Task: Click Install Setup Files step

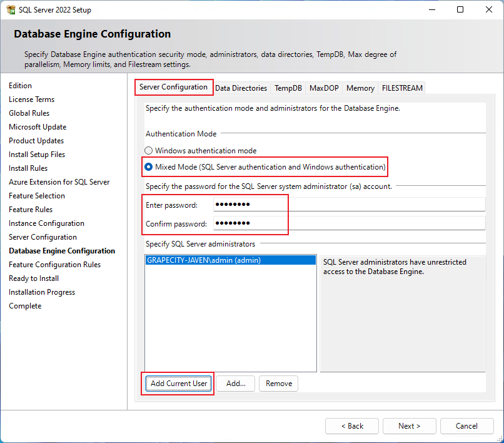Action: click(37, 155)
